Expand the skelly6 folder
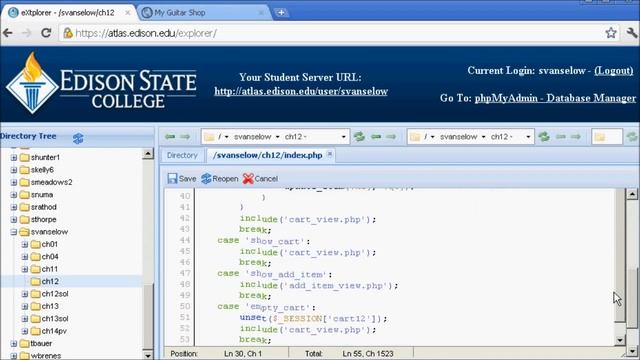 (x=14, y=170)
